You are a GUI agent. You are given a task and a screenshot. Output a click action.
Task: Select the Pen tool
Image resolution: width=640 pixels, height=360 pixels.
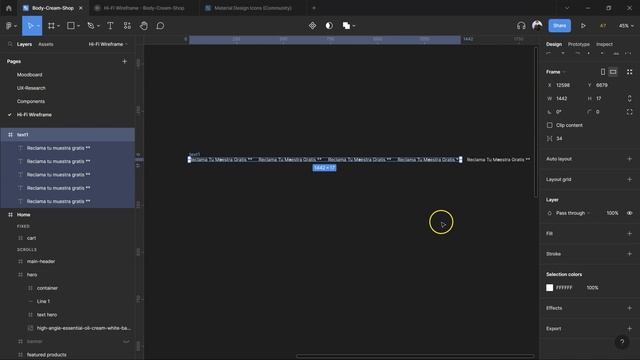pos(91,26)
